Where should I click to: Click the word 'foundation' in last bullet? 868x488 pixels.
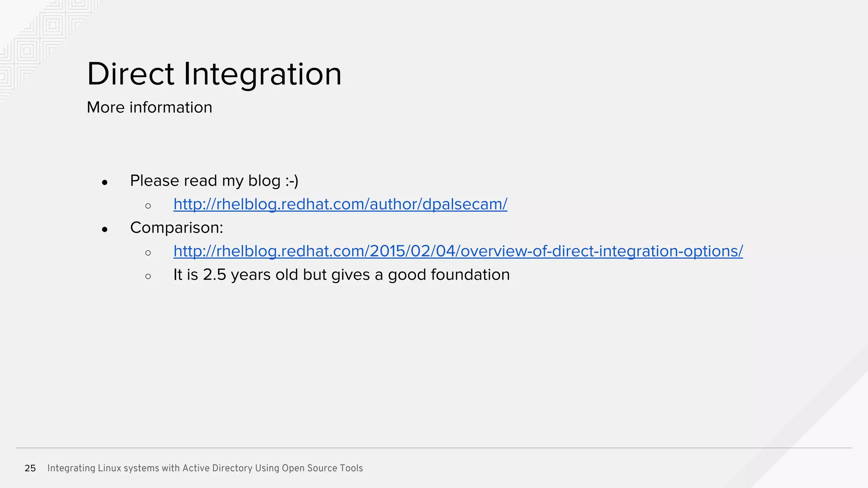click(x=470, y=275)
